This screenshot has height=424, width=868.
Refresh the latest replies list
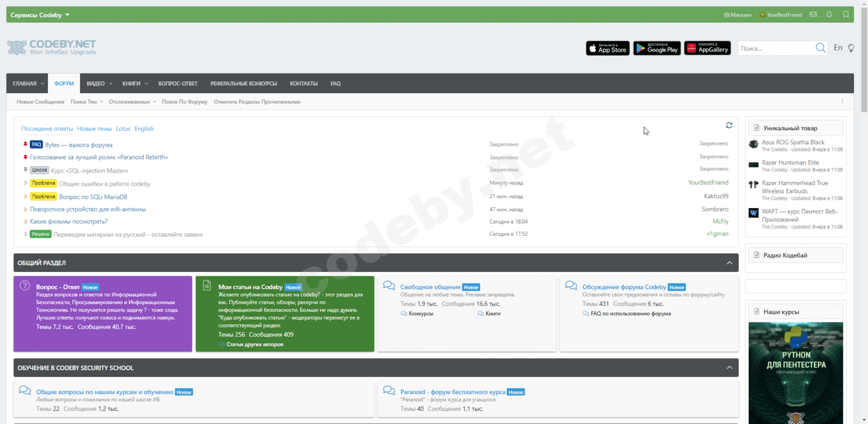729,125
